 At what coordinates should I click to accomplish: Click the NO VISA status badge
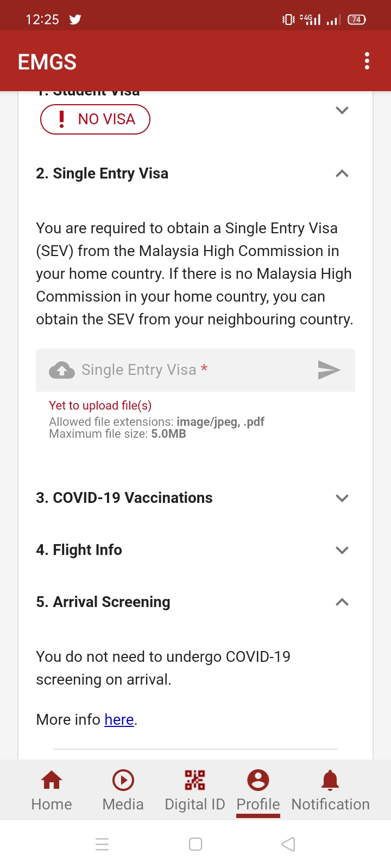[95, 119]
